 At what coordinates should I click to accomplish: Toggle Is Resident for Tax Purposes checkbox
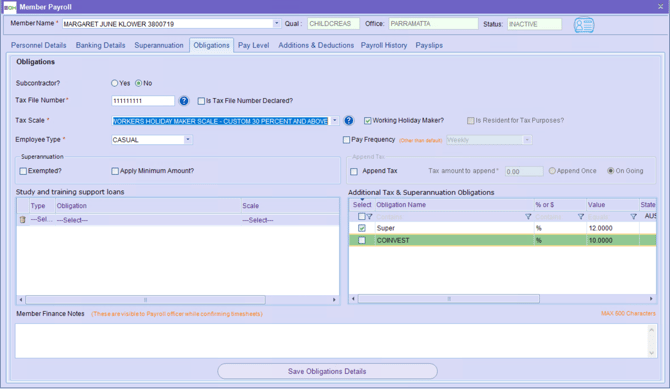click(x=470, y=121)
